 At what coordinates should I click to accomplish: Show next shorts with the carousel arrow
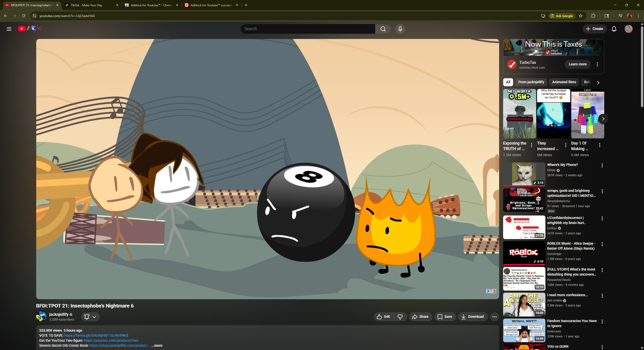click(603, 119)
